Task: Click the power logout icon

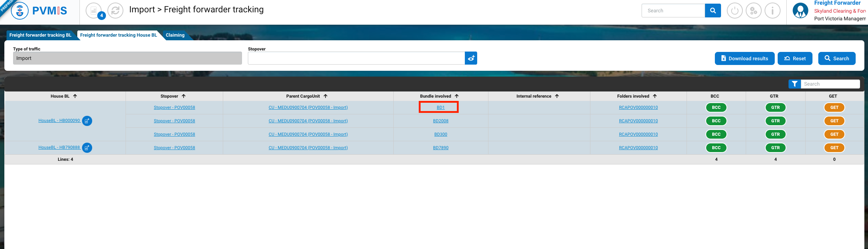Action: (x=734, y=11)
